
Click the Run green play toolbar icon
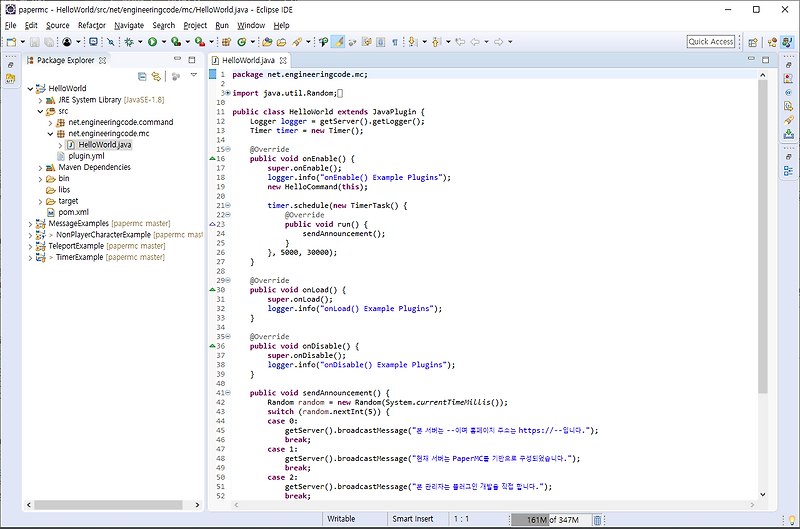pos(152,42)
